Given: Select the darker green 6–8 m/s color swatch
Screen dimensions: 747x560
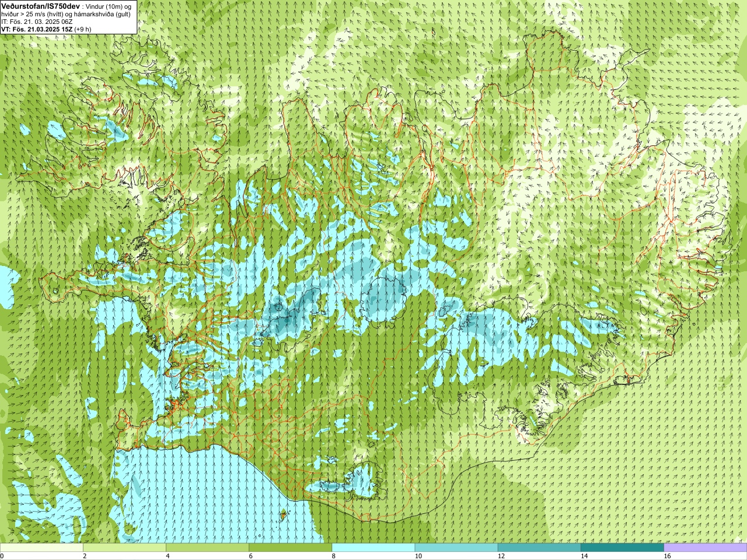Looking at the screenshot, I should 290,548.
